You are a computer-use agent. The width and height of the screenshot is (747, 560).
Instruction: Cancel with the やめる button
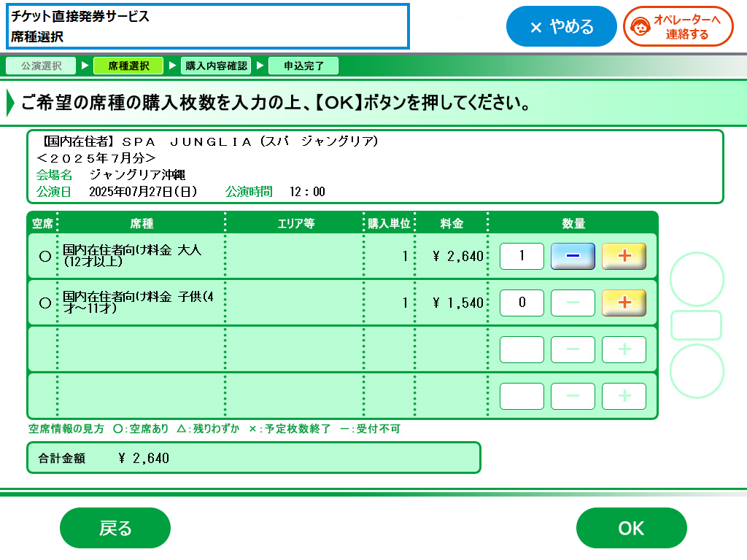[561, 27]
